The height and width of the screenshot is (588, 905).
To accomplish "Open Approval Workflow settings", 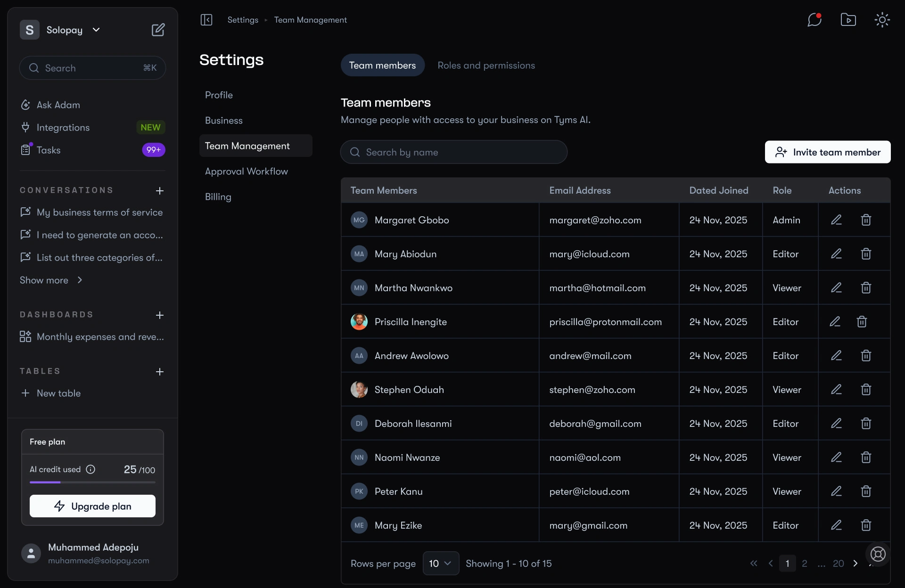I will 246,171.
